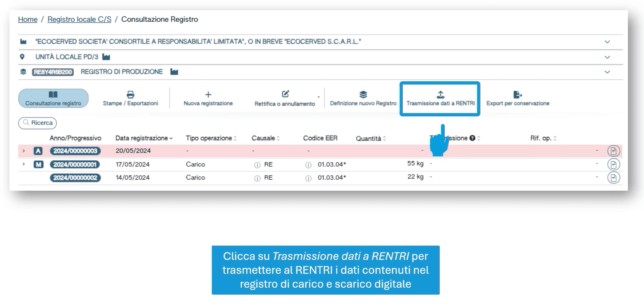
Task: Expand row 2024/00000001 details arrow
Action: pos(24,164)
